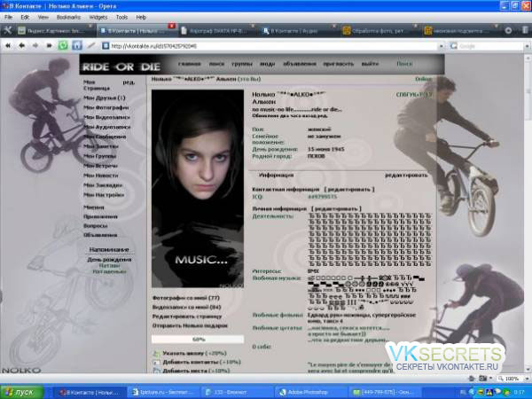
Task: Open the Help menu
Action: pos(141,17)
